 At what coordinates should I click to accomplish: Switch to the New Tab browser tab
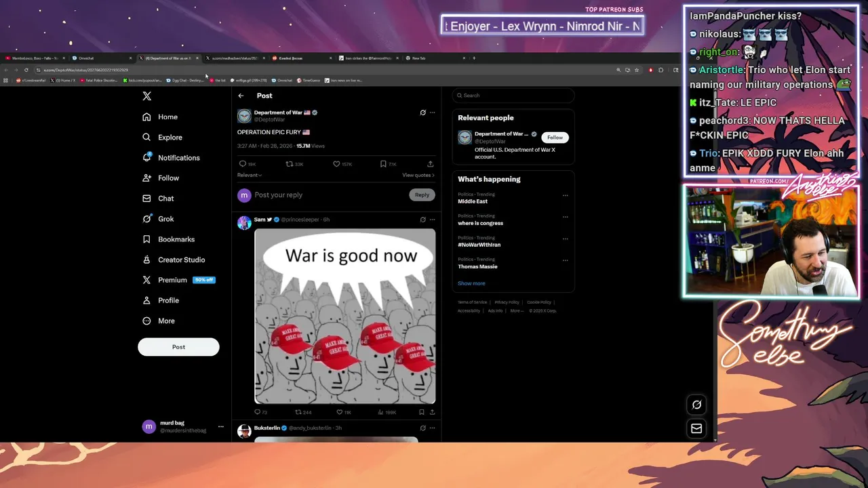click(435, 58)
